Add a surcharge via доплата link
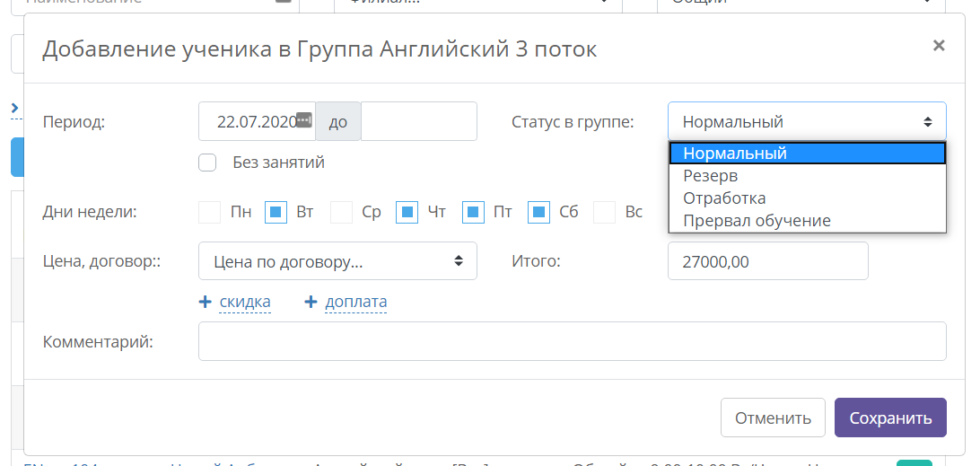 [x=355, y=302]
